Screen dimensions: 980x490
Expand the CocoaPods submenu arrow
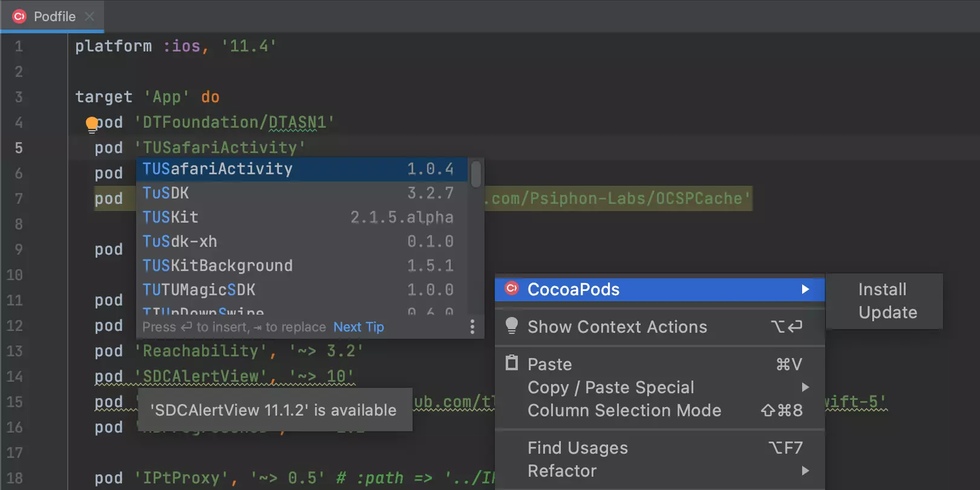pos(805,289)
